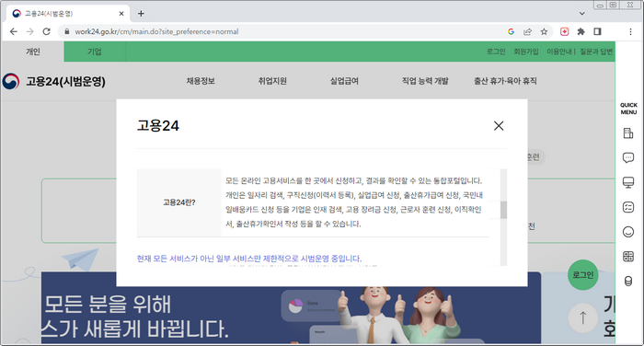The width and height of the screenshot is (644, 346).
Task: Click the coin stack quick menu icon
Action: [x=628, y=281]
